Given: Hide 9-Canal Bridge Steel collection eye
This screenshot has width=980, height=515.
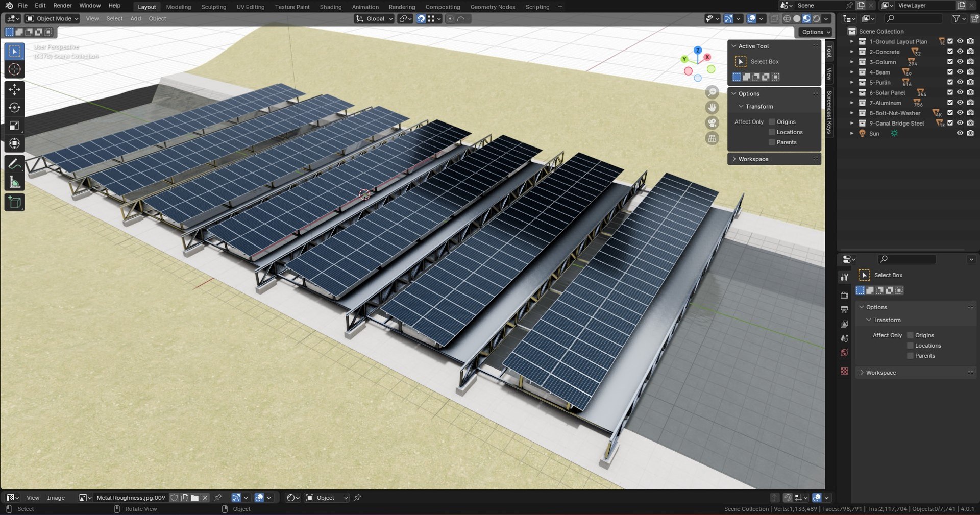Looking at the screenshot, I should (x=960, y=123).
